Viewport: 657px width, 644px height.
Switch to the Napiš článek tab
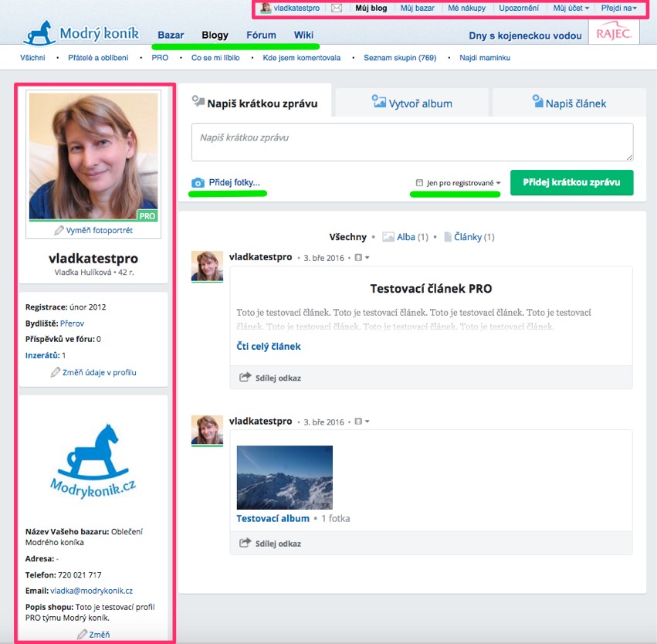[569, 103]
